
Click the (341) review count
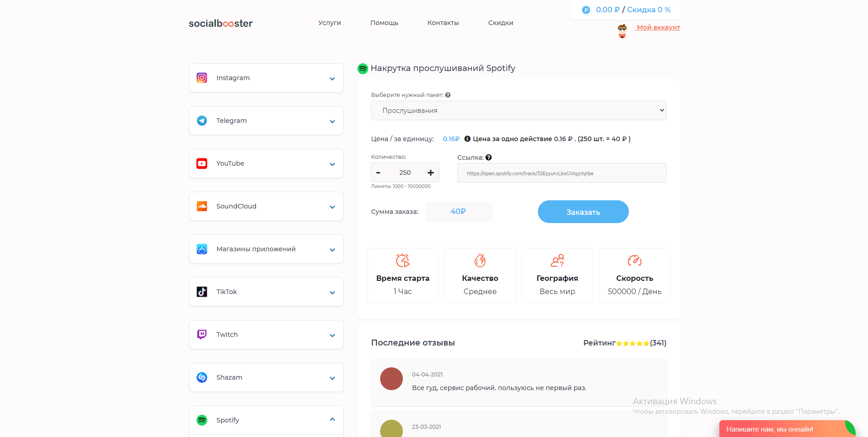pos(658,343)
